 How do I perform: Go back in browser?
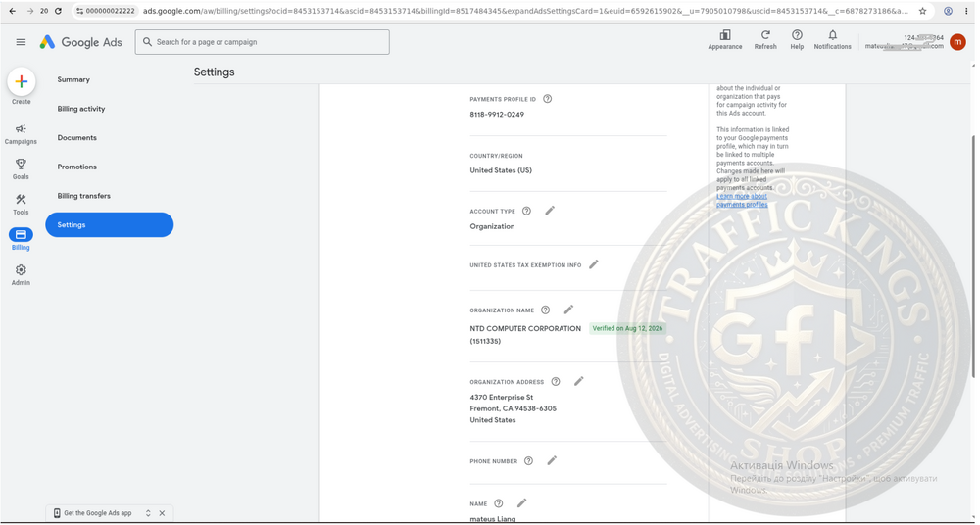tap(12, 11)
